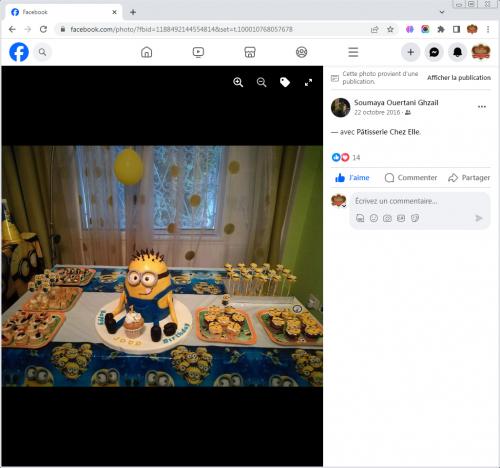This screenshot has height=468, width=500.
Task: Open Chrome extensions puzzle icon
Action: click(441, 29)
